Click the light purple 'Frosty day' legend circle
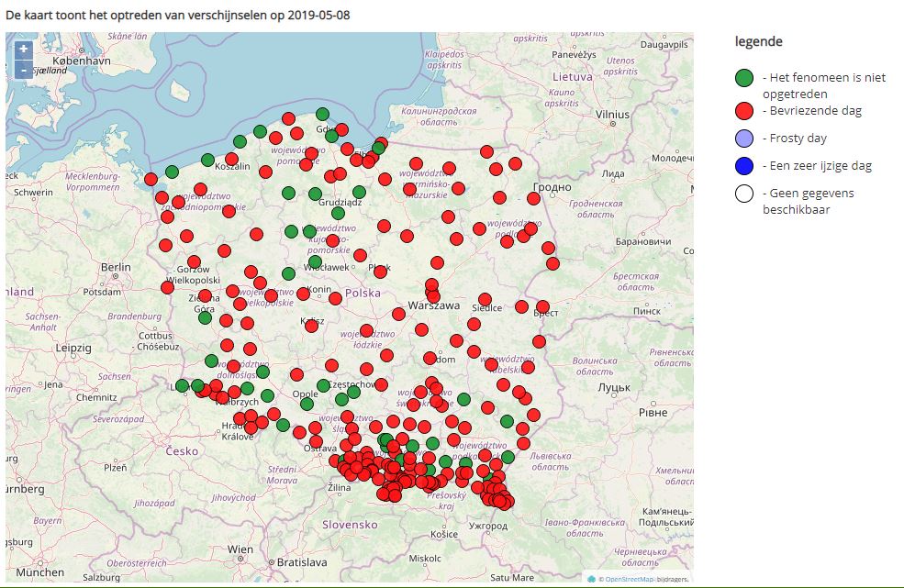This screenshot has width=904, height=588. pos(744,139)
